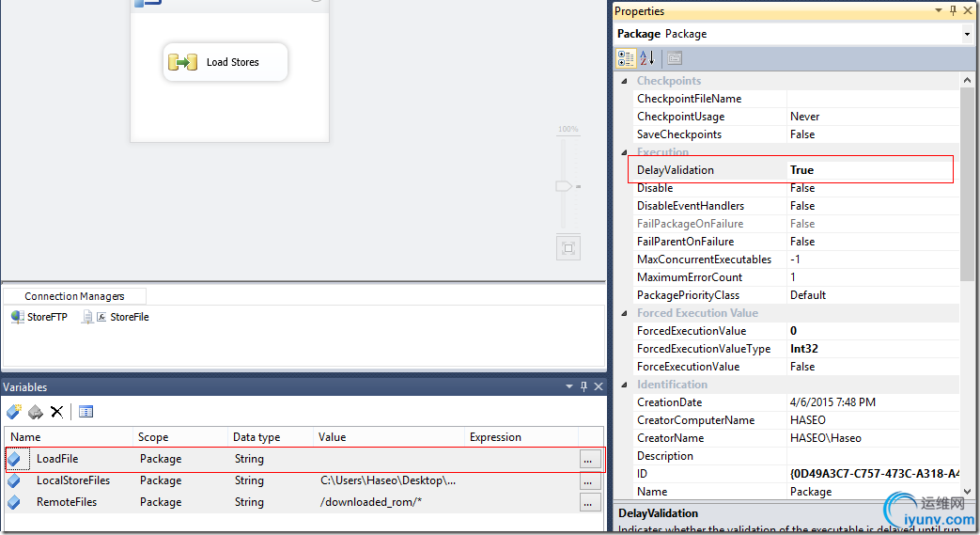The image size is (980, 535).
Task: Open the Grid Options icon in Variables
Action: tap(86, 412)
